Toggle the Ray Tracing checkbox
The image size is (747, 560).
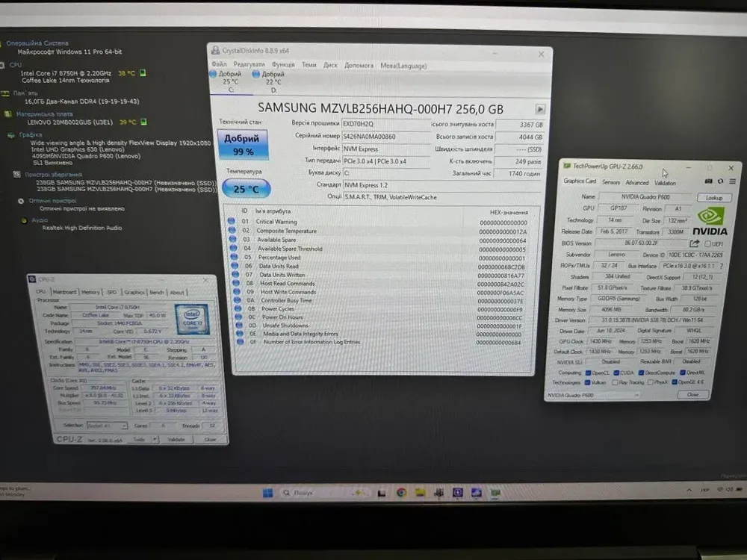pos(614,382)
